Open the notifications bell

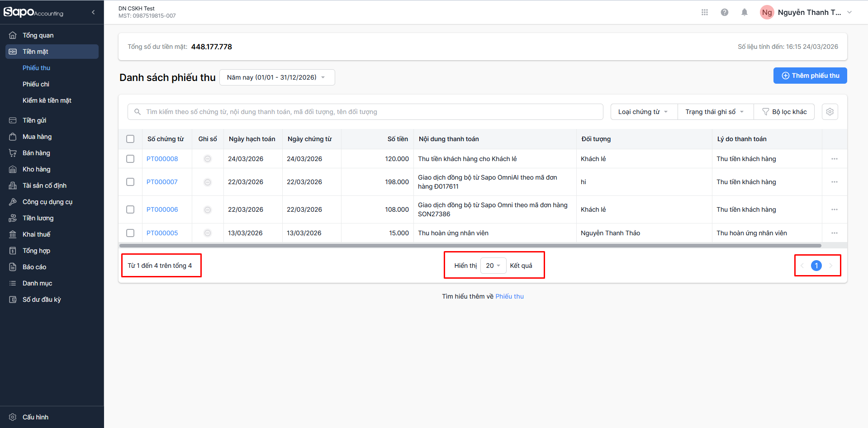tap(744, 12)
